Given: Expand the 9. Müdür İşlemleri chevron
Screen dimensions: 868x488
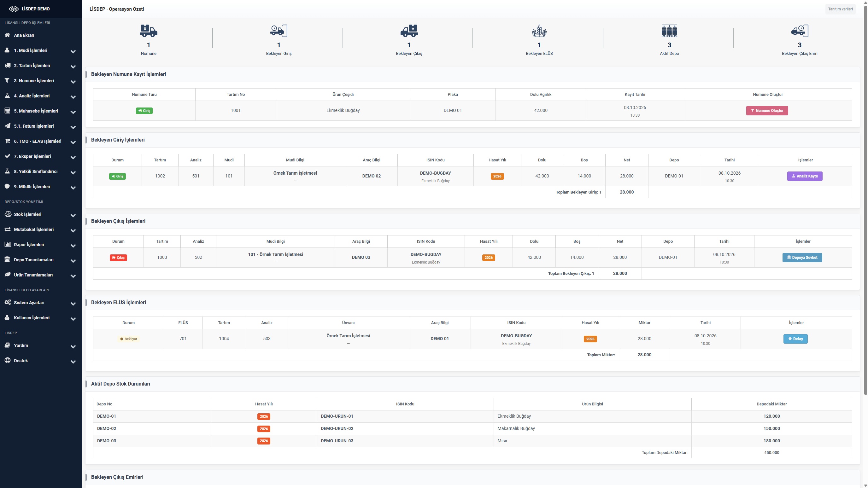Looking at the screenshot, I should click(73, 188).
